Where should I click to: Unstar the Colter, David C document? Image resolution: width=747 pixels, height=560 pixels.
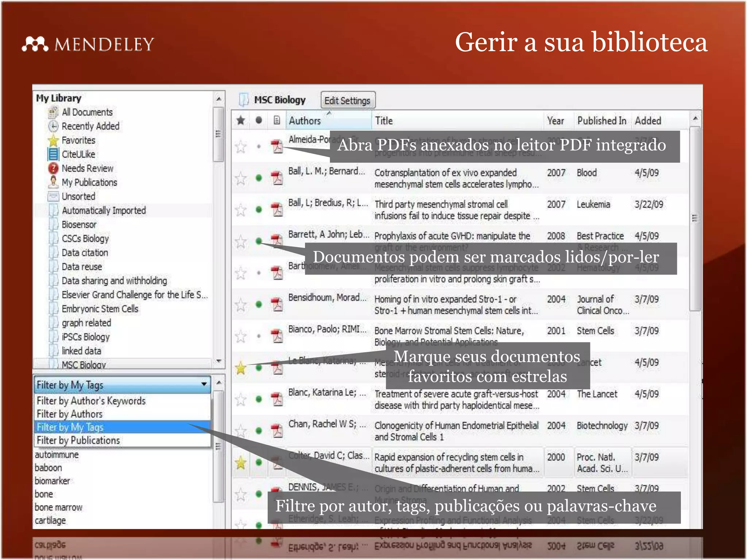tap(241, 463)
